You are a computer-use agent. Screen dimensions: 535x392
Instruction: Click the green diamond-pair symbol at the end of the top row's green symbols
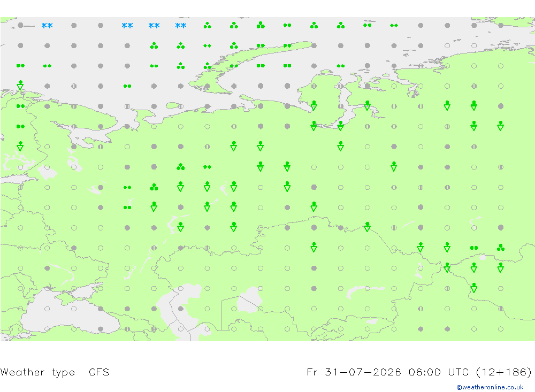click(394, 25)
